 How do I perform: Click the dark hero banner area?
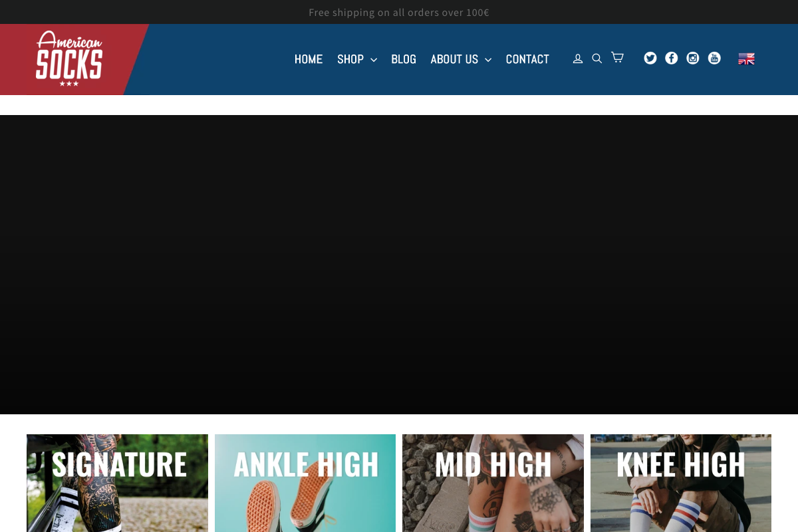[x=399, y=265]
